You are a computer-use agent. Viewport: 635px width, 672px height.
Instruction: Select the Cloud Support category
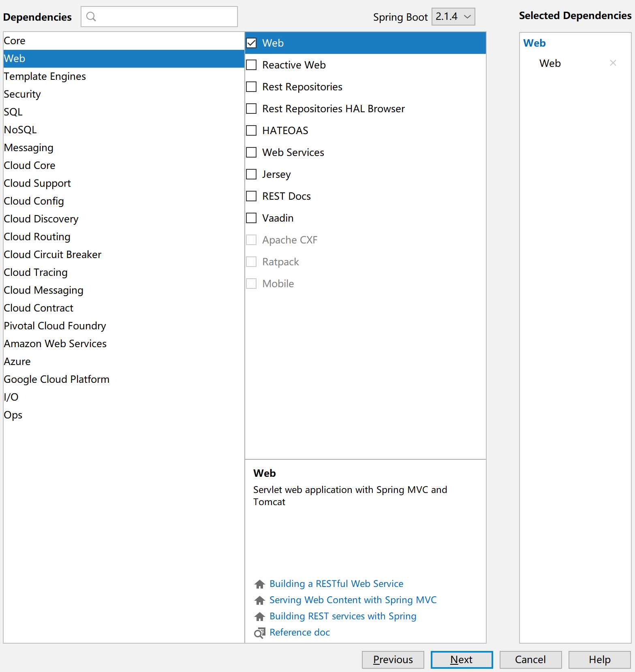(124, 183)
